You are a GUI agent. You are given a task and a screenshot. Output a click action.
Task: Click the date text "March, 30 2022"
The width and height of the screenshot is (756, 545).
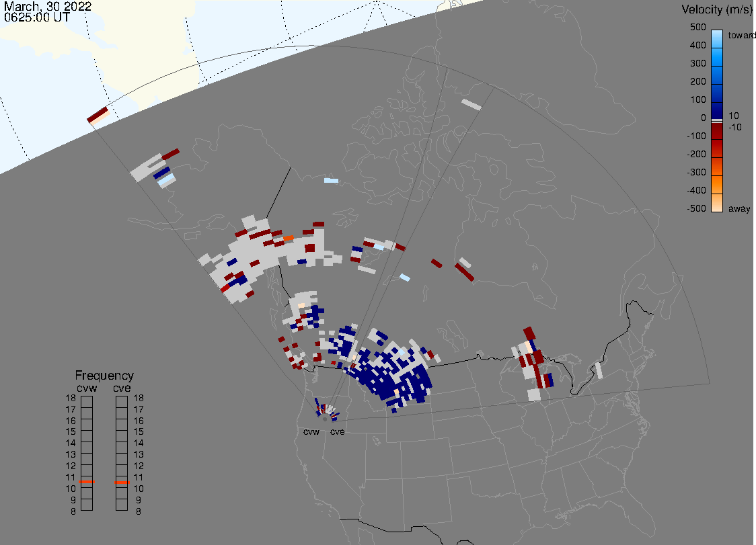48,7
